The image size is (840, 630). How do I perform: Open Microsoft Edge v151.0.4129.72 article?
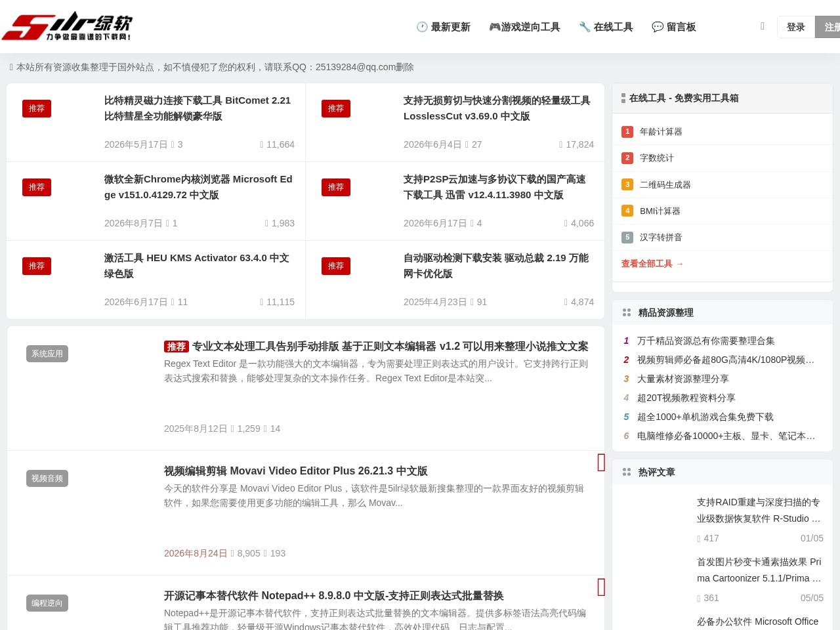click(x=199, y=187)
